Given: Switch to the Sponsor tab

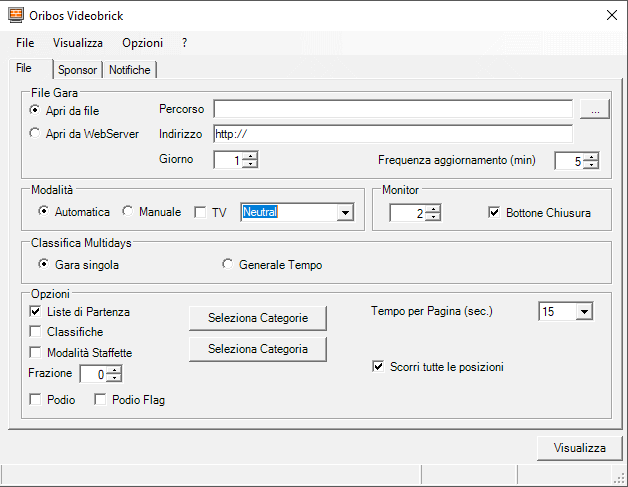Looking at the screenshot, I should [x=77, y=70].
